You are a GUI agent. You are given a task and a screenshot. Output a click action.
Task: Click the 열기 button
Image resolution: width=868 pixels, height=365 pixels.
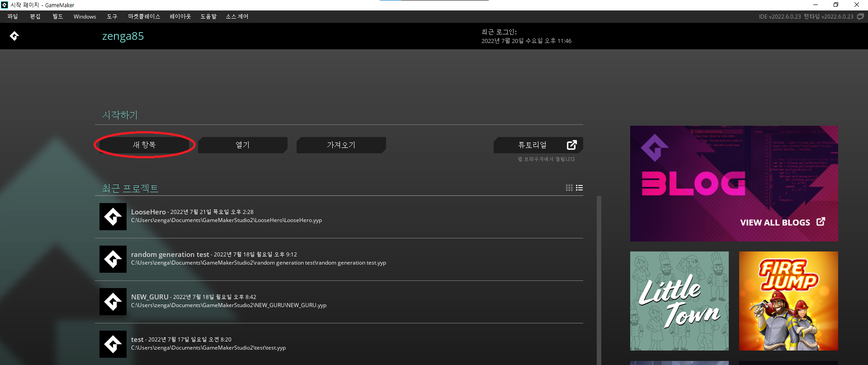coord(243,145)
